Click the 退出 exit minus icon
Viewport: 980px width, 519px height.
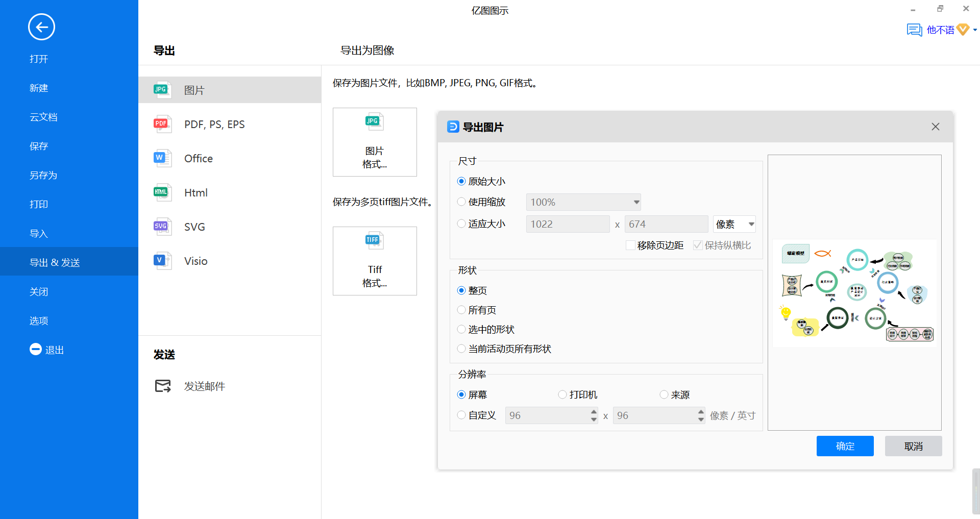pos(36,349)
